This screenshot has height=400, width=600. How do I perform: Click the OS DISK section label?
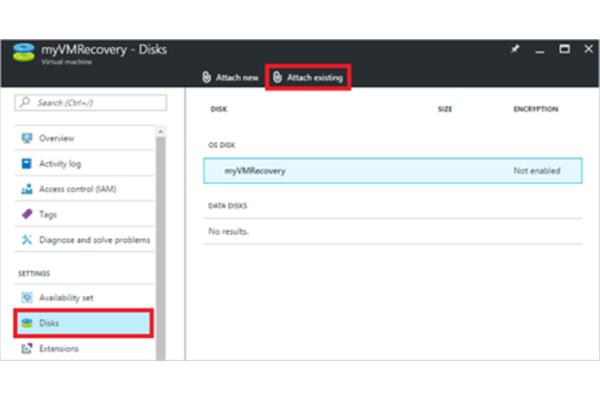click(x=222, y=145)
